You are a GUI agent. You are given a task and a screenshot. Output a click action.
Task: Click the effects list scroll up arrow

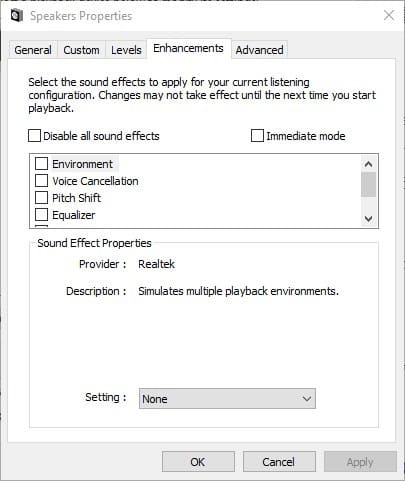(x=368, y=164)
